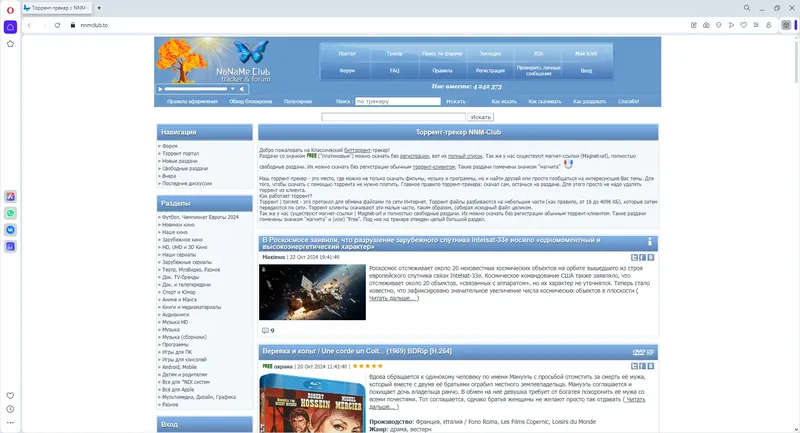Click the ad blocker shield icon
The image size is (800, 433).
(718, 25)
